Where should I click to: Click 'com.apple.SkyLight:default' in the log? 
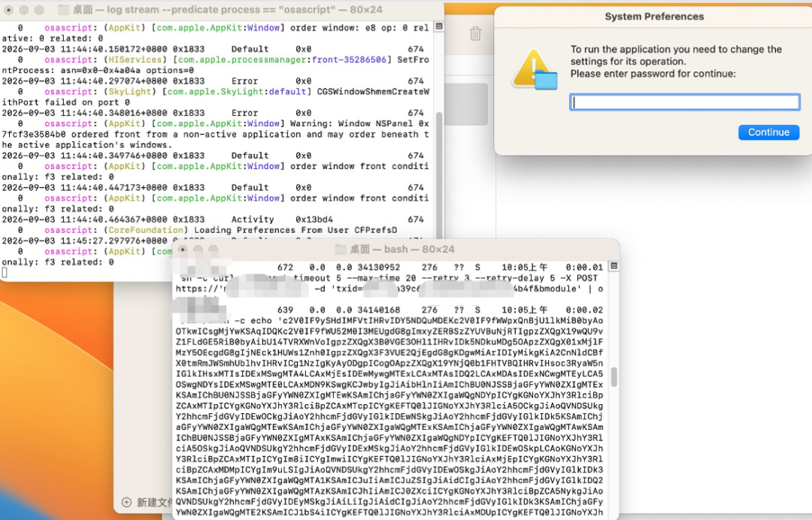[237, 92]
